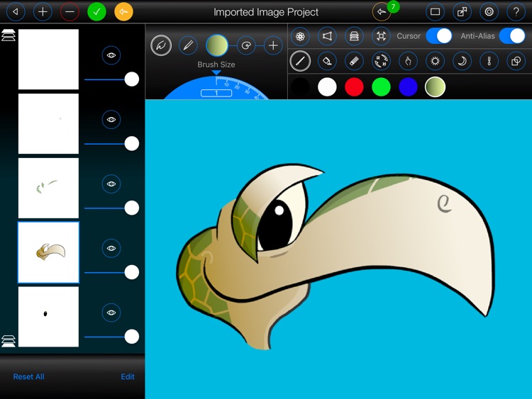Select the brighten sun tool

click(x=435, y=61)
